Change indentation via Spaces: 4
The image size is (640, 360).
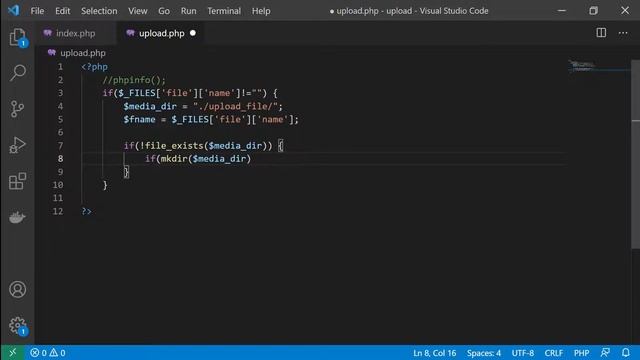click(484, 353)
